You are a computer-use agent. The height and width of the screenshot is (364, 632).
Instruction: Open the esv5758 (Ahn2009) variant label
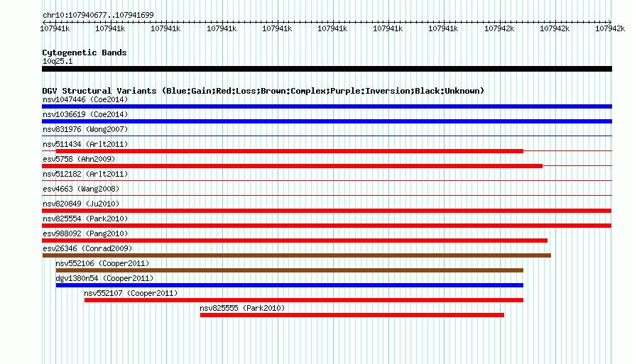pyautogui.click(x=79, y=159)
